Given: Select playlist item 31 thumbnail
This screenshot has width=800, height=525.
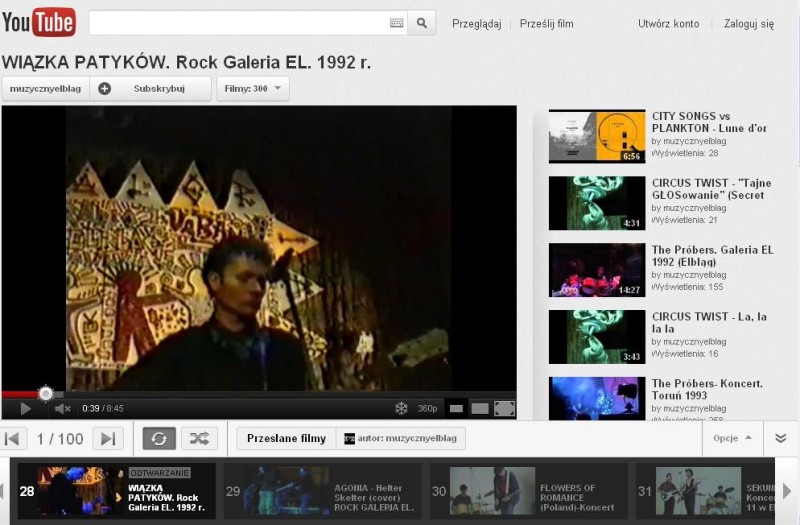Looking at the screenshot, I should pos(698,491).
